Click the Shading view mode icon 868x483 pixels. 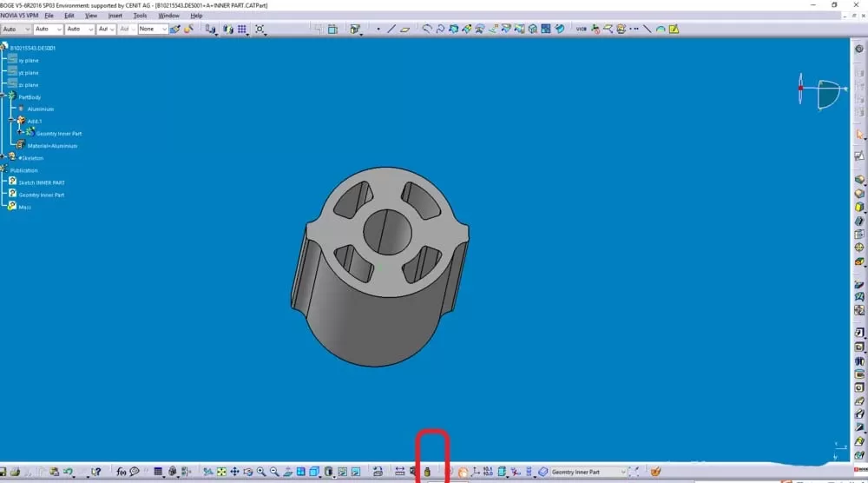pyautogui.click(x=329, y=472)
